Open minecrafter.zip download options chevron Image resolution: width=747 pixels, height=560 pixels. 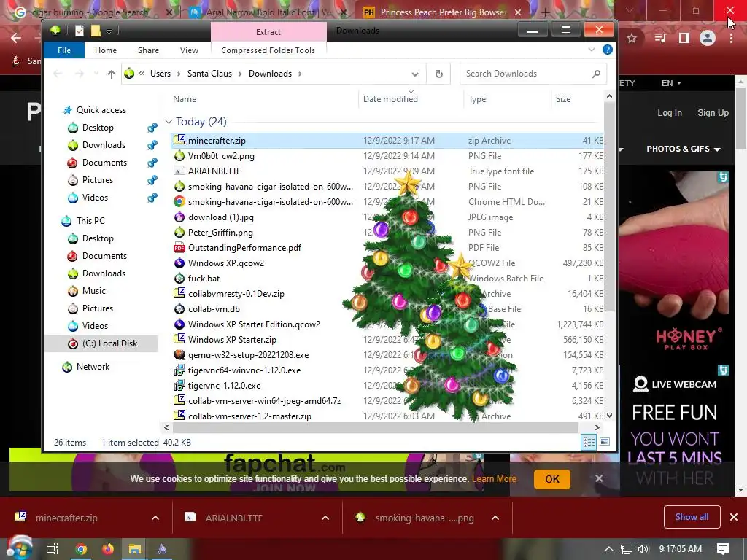point(155,518)
